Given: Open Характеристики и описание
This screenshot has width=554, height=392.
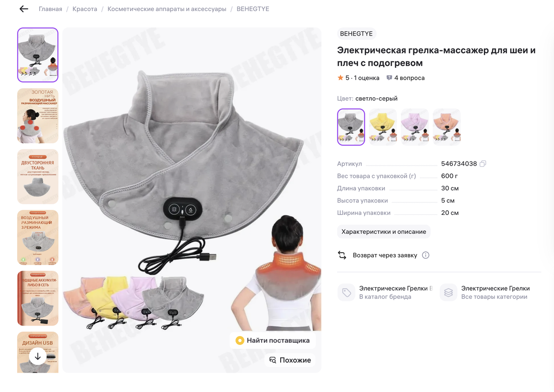Looking at the screenshot, I should (x=384, y=232).
